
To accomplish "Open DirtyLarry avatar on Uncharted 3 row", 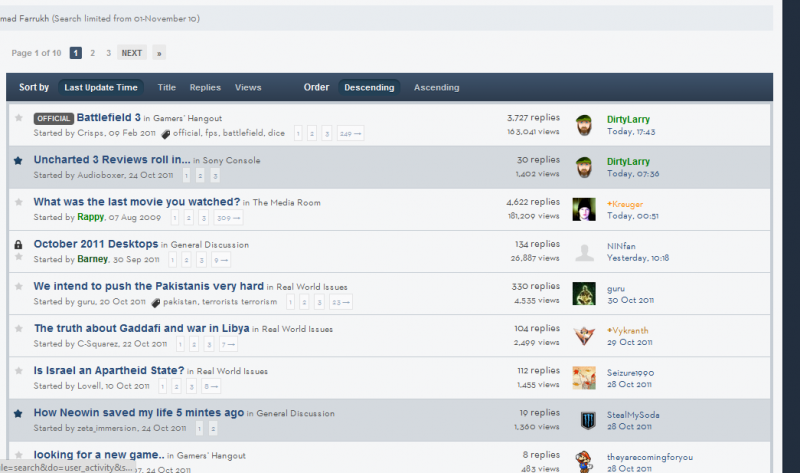I will 584,167.
